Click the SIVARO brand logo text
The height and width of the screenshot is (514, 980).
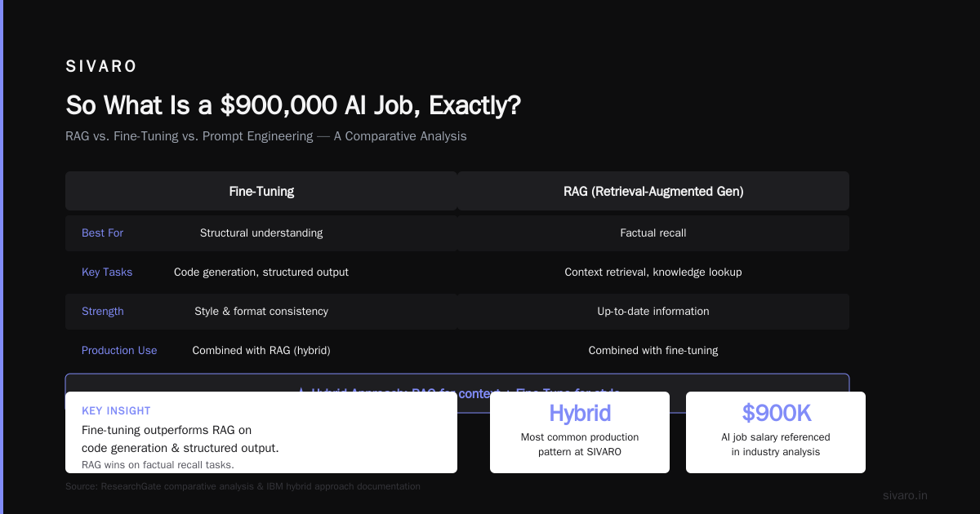101,66
